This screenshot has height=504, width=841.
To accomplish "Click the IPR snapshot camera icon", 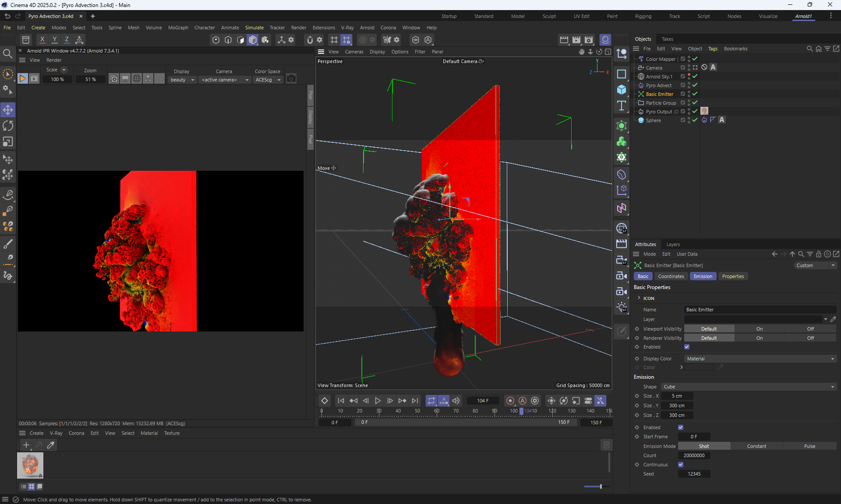I will (291, 79).
